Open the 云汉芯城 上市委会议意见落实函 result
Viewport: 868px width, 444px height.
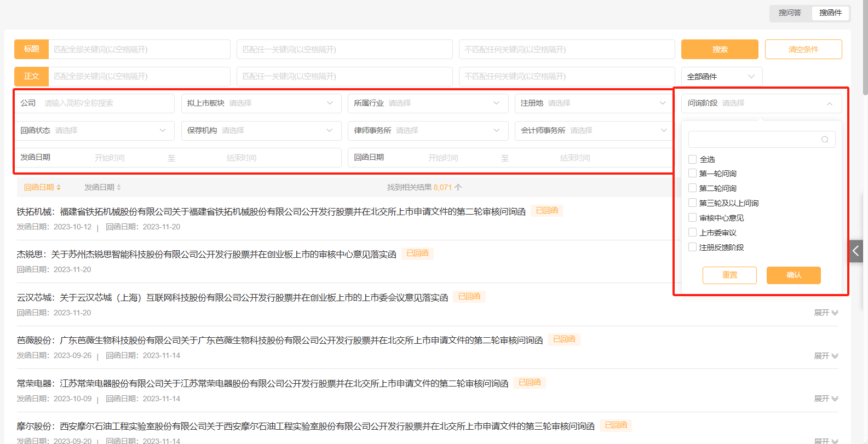click(x=232, y=297)
